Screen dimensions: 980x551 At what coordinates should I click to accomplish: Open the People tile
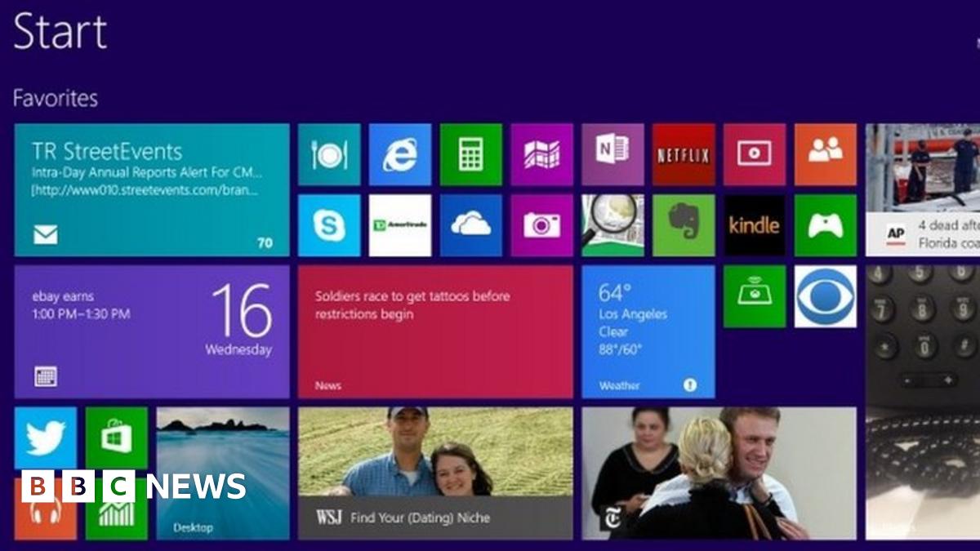[825, 154]
